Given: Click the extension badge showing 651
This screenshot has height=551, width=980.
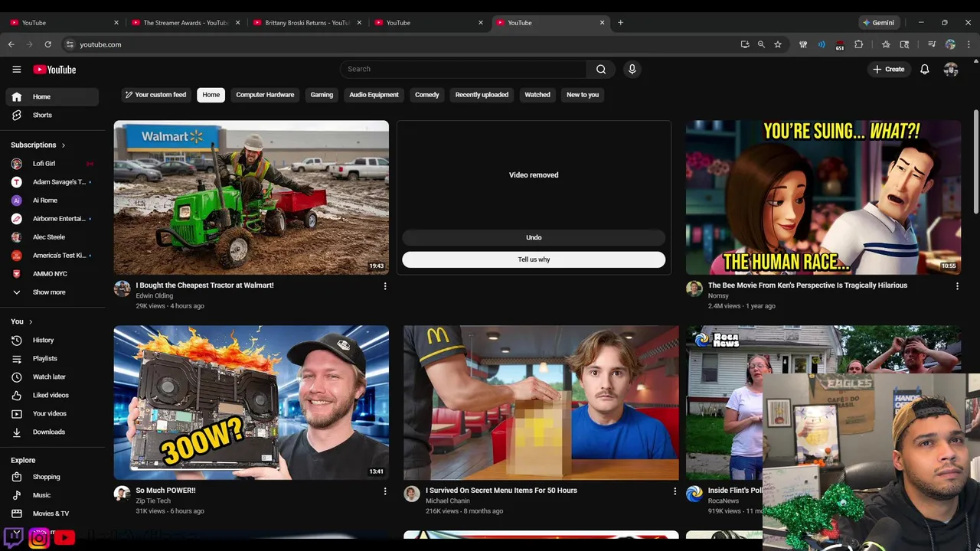Looking at the screenshot, I should click(840, 45).
